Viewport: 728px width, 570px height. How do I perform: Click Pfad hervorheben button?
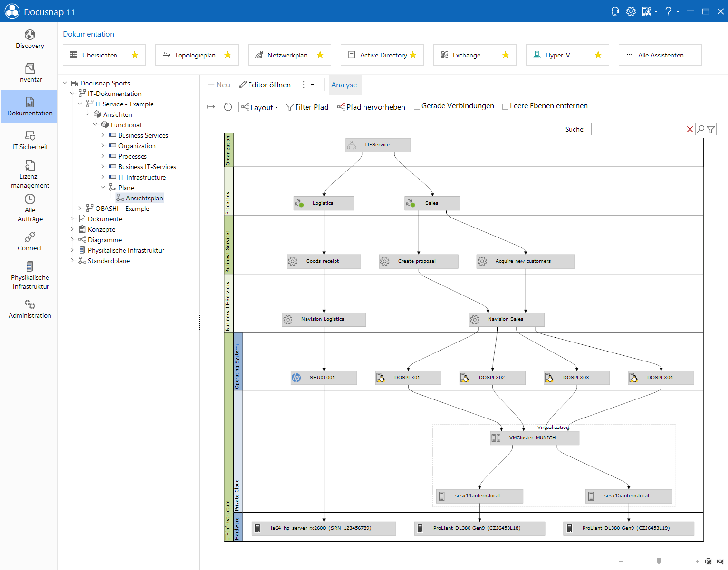[x=371, y=107]
